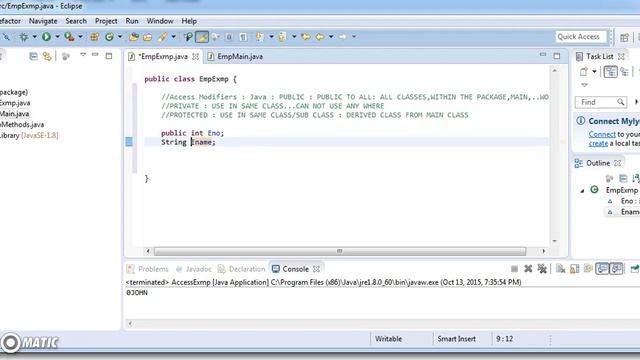
Task: Click the Open Type icon in toolbar
Action: 134,37
